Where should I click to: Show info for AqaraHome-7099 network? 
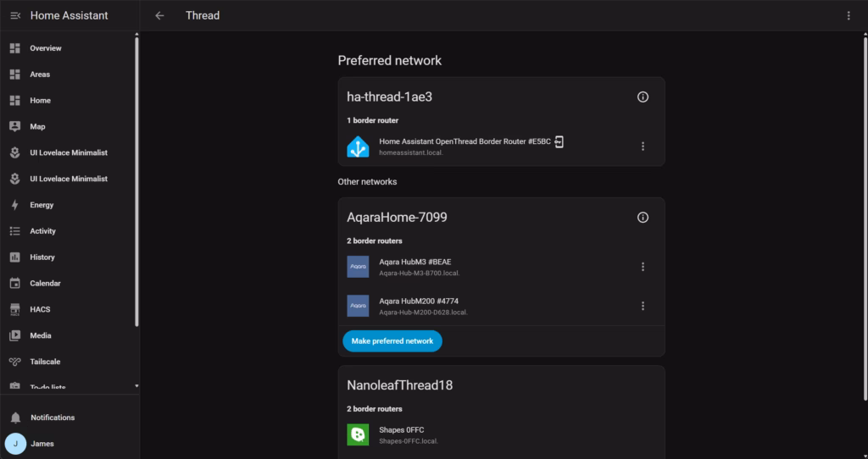click(x=643, y=218)
